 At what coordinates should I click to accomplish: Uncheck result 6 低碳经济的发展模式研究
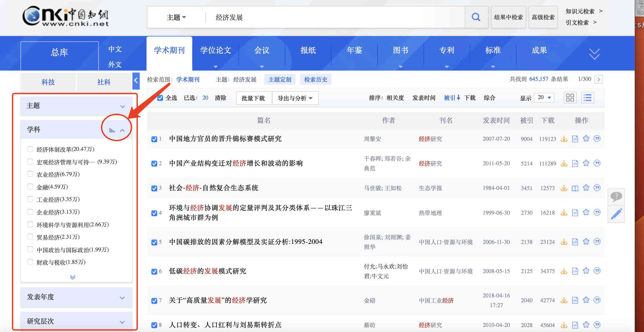154,271
